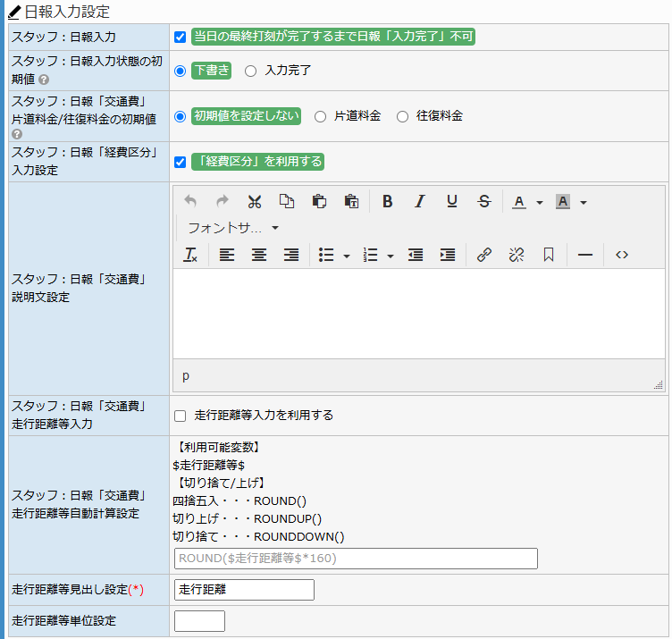Click the undo icon in editor toolbar
The image size is (672, 639).
(x=190, y=201)
